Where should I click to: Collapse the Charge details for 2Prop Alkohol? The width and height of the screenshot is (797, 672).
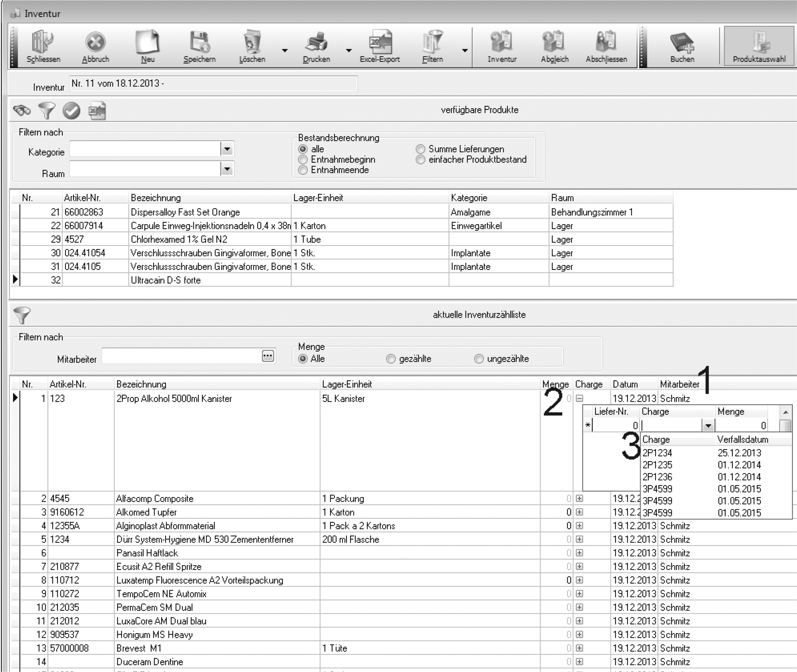point(579,399)
